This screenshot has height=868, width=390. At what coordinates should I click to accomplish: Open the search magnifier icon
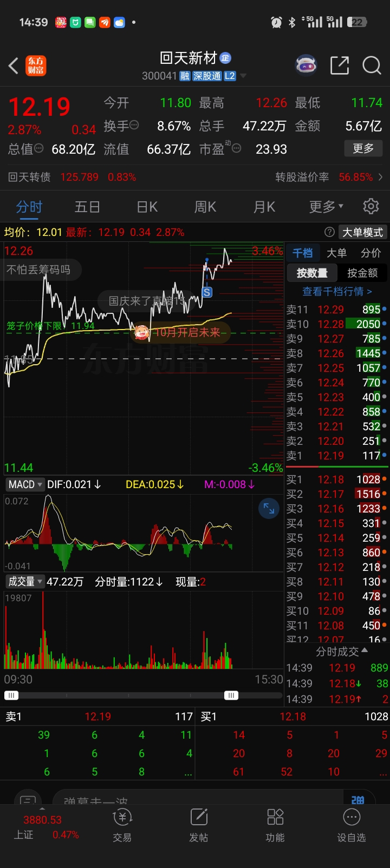click(372, 65)
